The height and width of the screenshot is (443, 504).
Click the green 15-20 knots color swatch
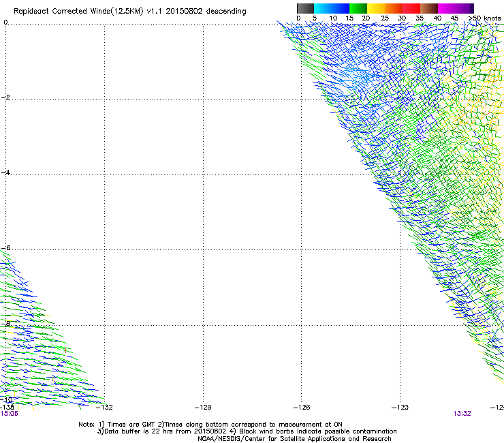tap(358, 8)
